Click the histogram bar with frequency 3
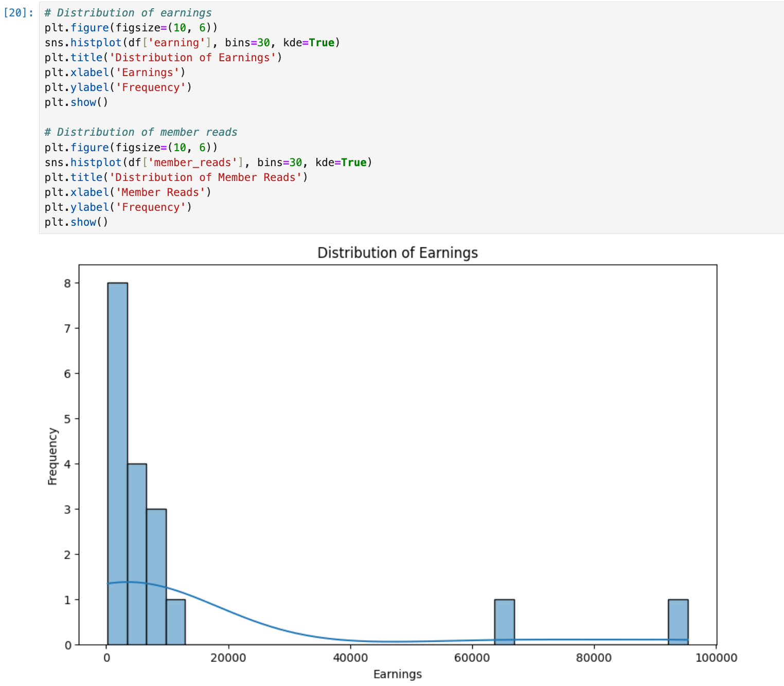The width and height of the screenshot is (784, 686). 156,577
